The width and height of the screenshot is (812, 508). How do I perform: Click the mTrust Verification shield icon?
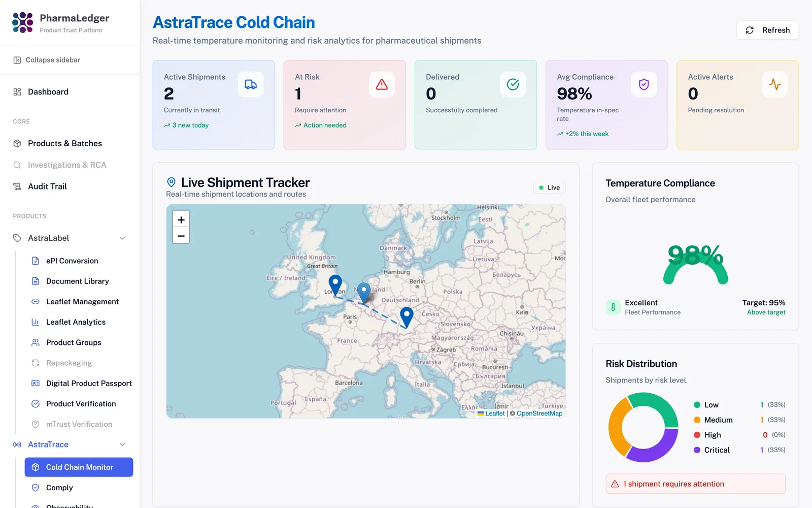coord(36,424)
